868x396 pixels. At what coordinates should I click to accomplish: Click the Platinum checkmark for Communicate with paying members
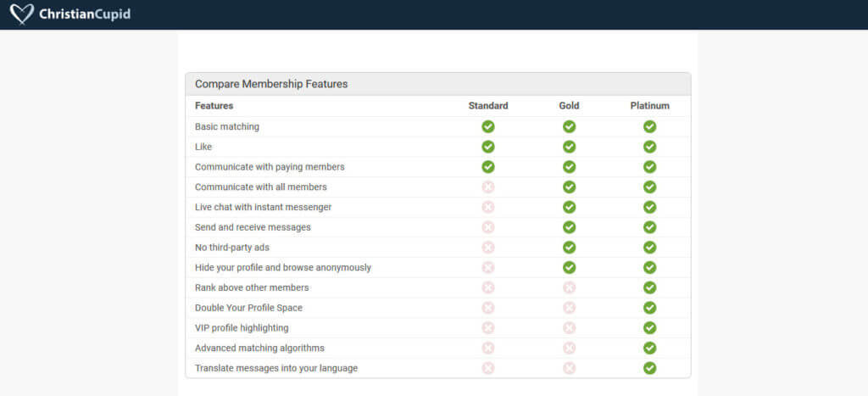point(650,167)
